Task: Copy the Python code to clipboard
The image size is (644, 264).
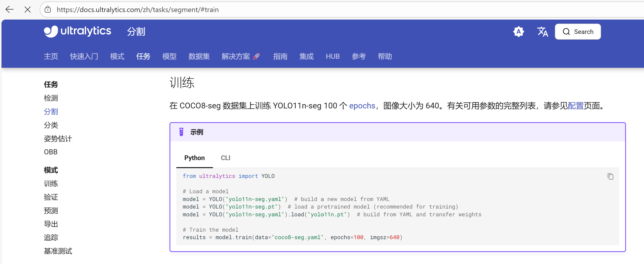Action: point(610,176)
